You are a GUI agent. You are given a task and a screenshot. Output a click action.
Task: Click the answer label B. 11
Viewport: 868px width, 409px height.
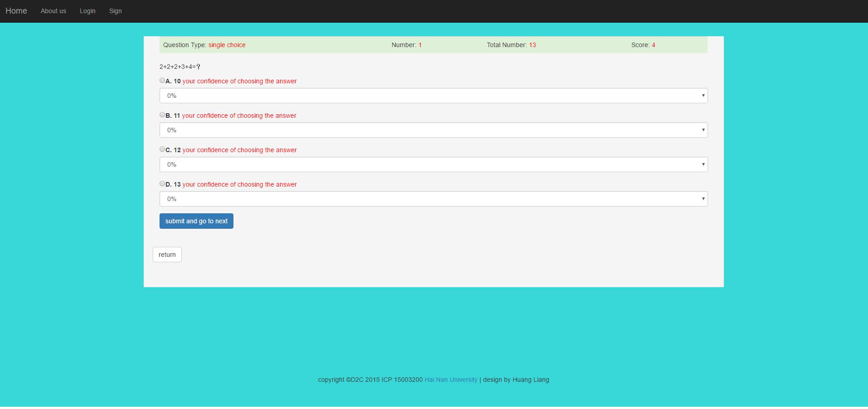tap(173, 115)
